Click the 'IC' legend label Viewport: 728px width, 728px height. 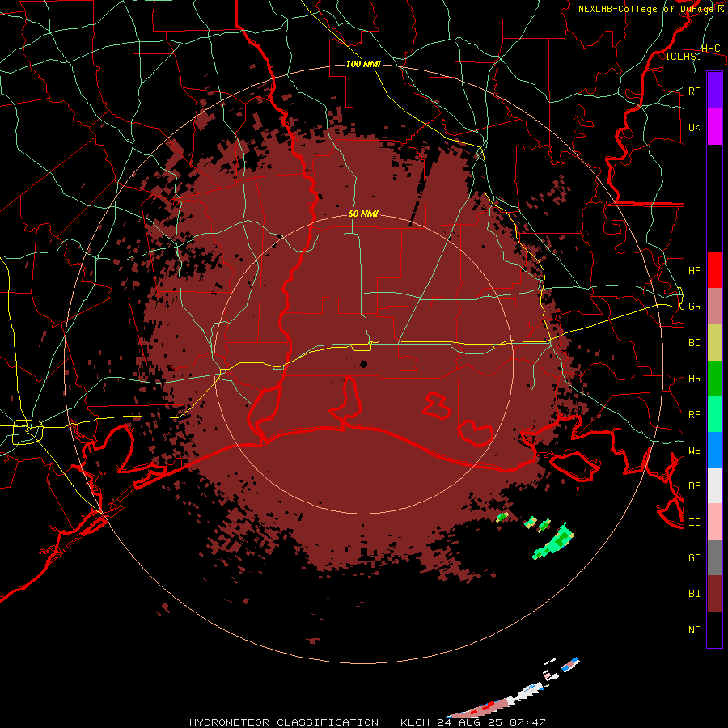pyautogui.click(x=694, y=523)
